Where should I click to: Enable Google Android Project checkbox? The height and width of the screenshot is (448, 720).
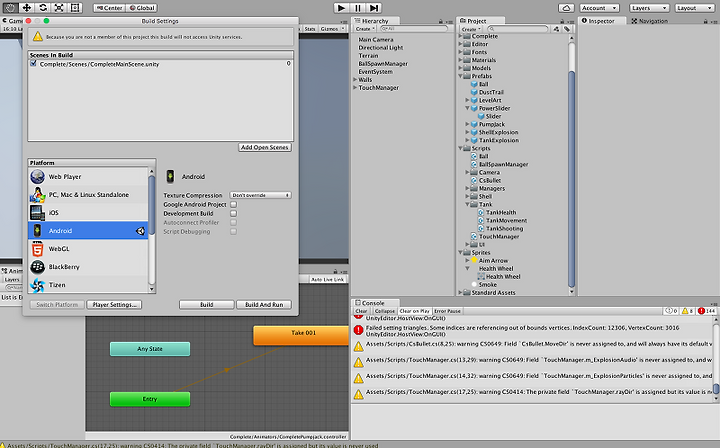[x=234, y=204]
